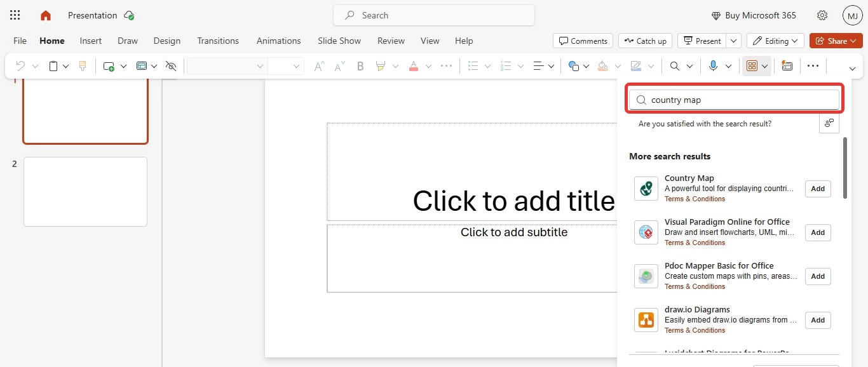Open the app launcher grid icon
The height and width of the screenshot is (367, 868).
pos(15,15)
